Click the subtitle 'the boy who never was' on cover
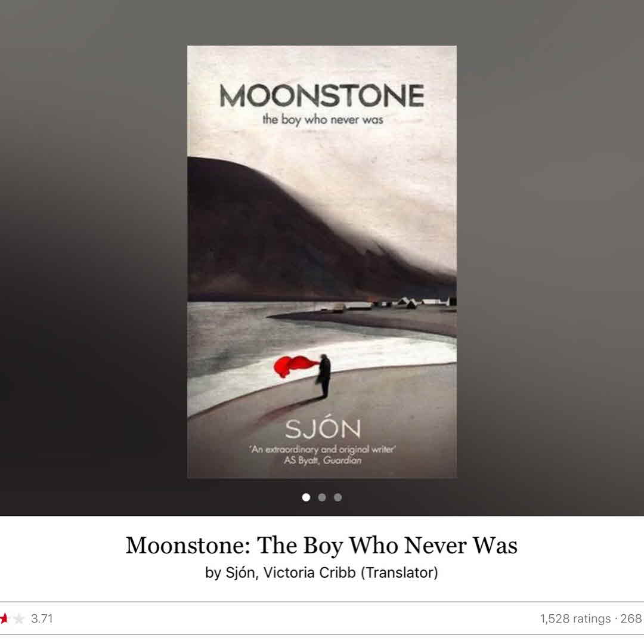This screenshot has height=644, width=644. [x=323, y=120]
